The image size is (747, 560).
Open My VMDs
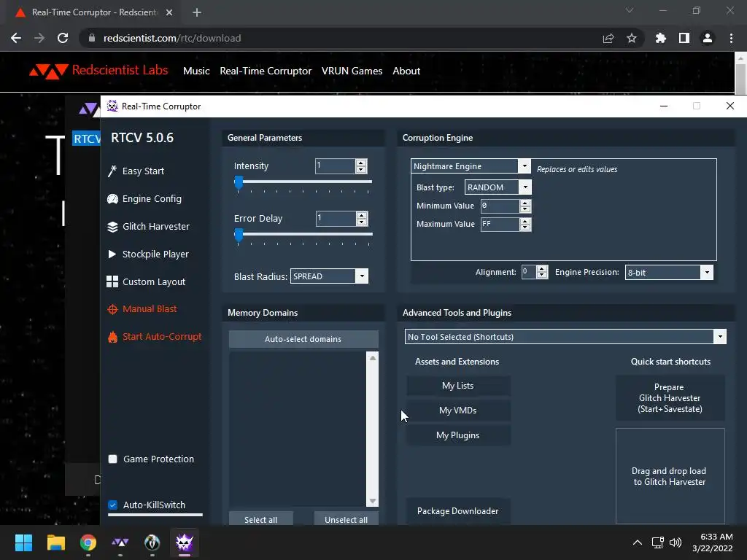tap(458, 411)
